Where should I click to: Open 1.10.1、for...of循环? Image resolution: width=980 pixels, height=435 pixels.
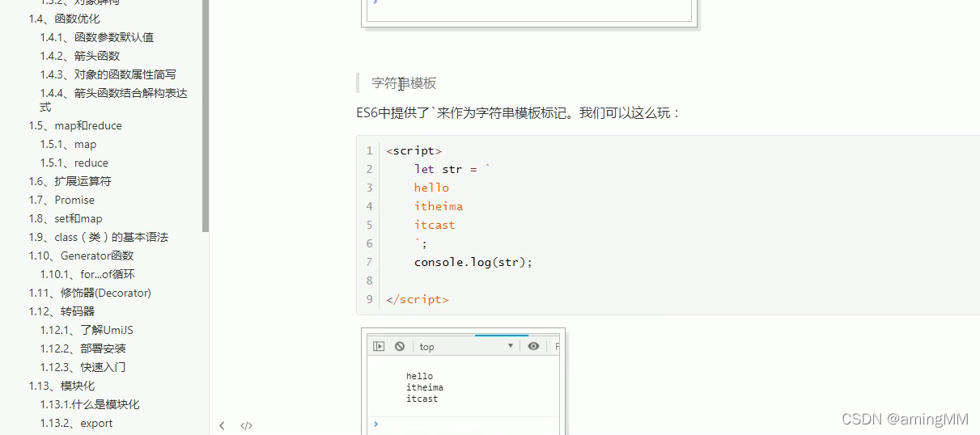(x=87, y=274)
